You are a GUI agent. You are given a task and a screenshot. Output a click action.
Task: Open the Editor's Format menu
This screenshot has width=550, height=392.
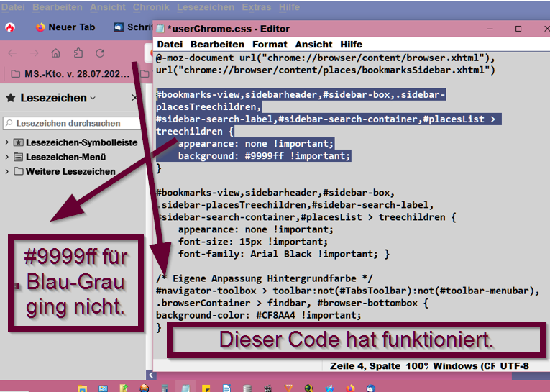tap(270, 45)
